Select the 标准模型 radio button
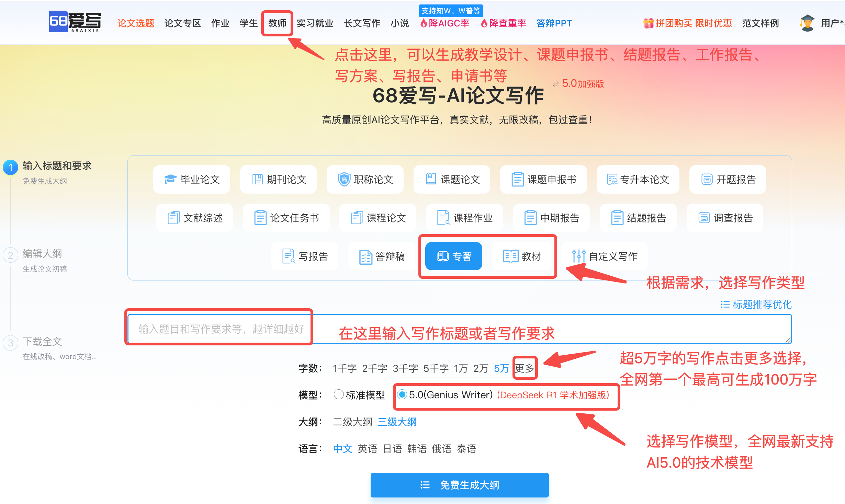 [x=339, y=394]
